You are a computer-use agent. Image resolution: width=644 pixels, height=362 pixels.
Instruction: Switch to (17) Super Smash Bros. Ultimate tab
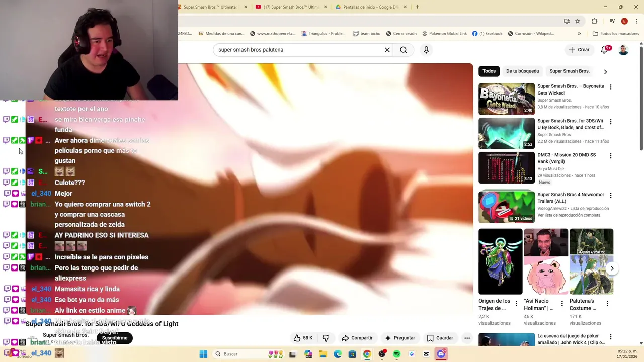click(291, 7)
